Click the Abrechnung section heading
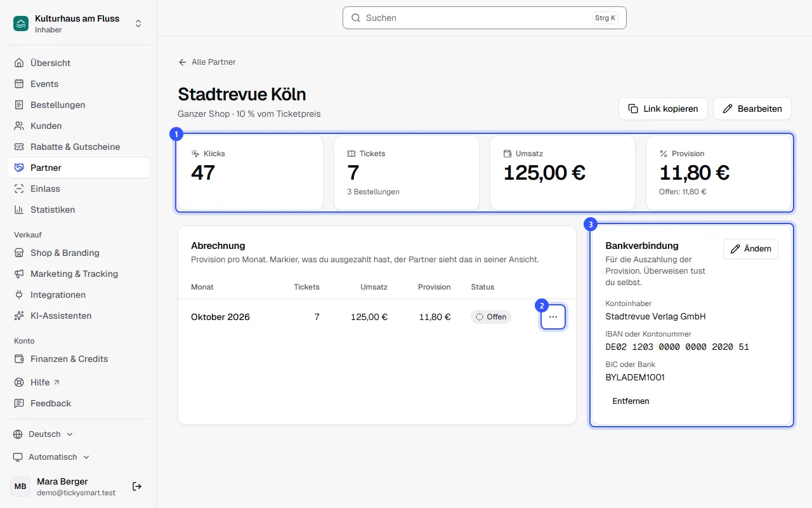The width and height of the screenshot is (812, 508). 218,246
